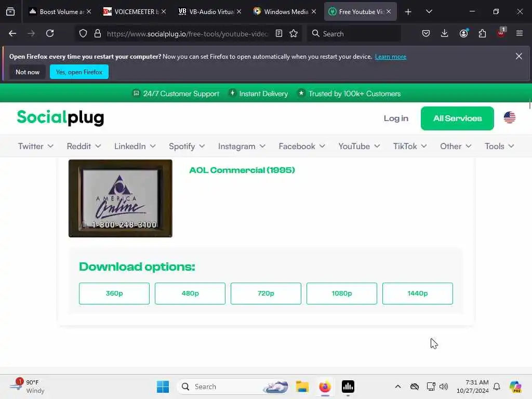Download the video in 1440p
This screenshot has height=399, width=532.
pyautogui.click(x=417, y=293)
